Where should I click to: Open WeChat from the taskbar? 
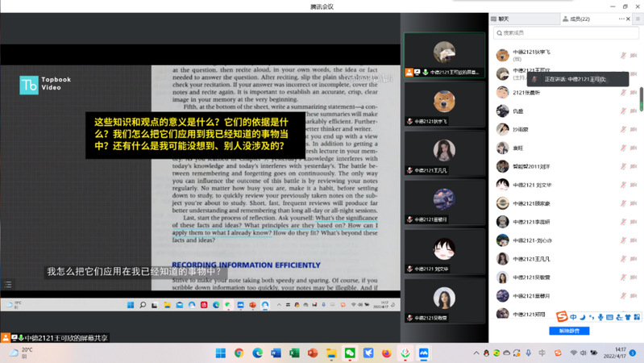[x=350, y=353]
